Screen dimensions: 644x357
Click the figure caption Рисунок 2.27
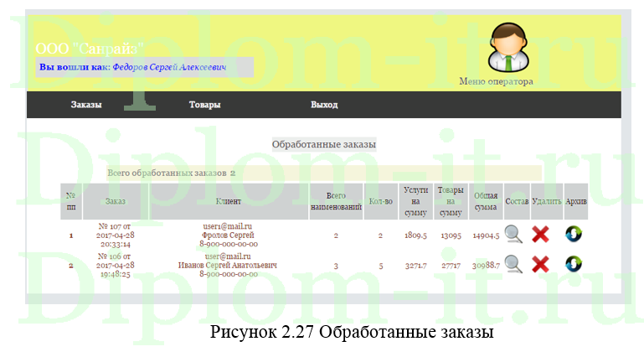pos(352,332)
